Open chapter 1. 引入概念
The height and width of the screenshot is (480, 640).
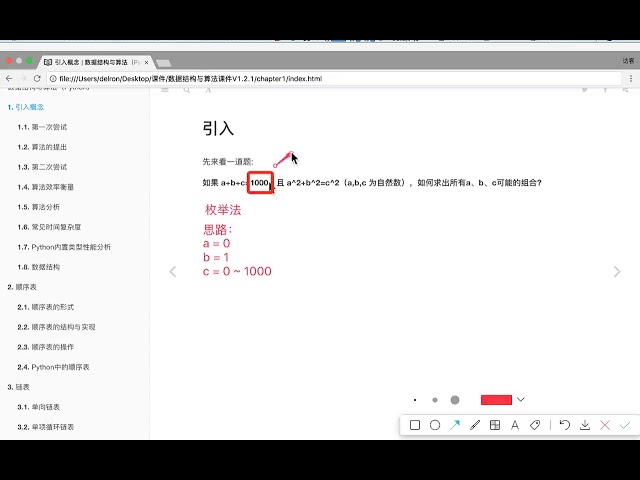(x=25, y=107)
